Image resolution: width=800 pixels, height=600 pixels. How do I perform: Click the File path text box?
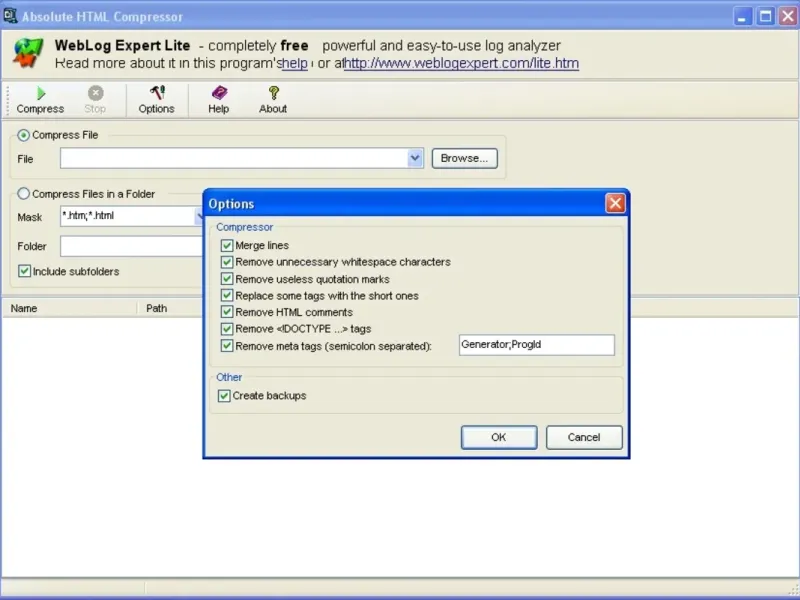234,158
